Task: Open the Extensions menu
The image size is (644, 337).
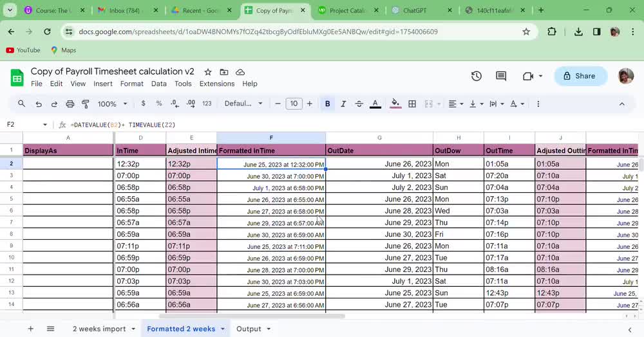Action: pyautogui.click(x=217, y=84)
